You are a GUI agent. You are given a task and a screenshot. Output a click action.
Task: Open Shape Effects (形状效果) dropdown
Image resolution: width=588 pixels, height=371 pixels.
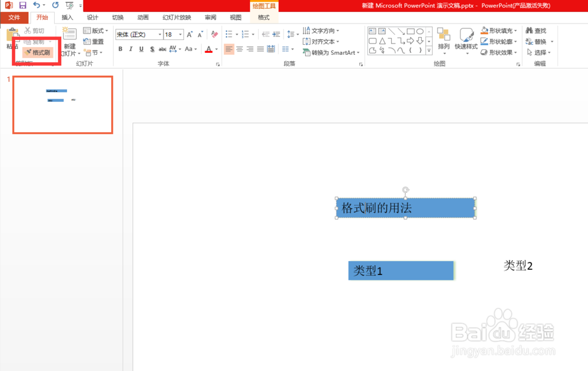click(499, 52)
